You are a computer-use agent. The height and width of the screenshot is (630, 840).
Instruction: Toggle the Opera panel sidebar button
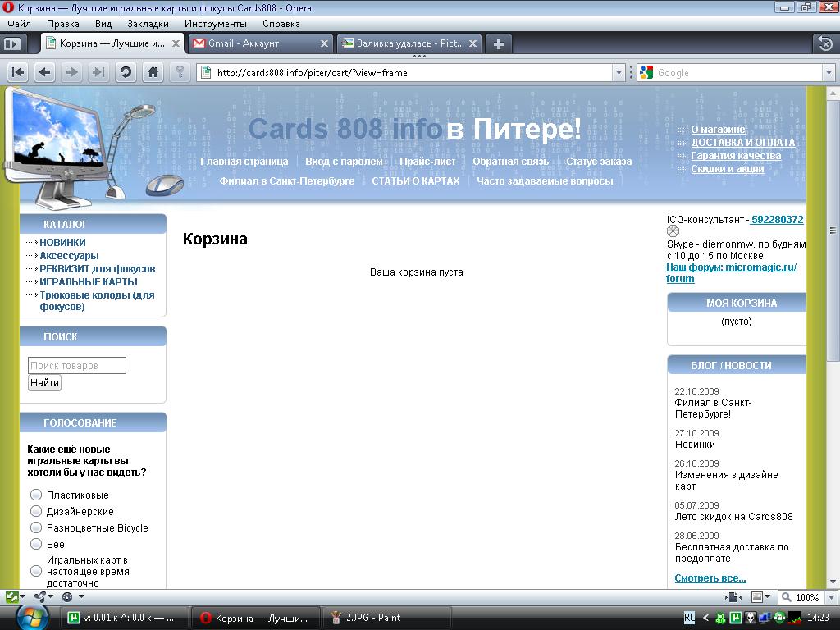coord(11,44)
